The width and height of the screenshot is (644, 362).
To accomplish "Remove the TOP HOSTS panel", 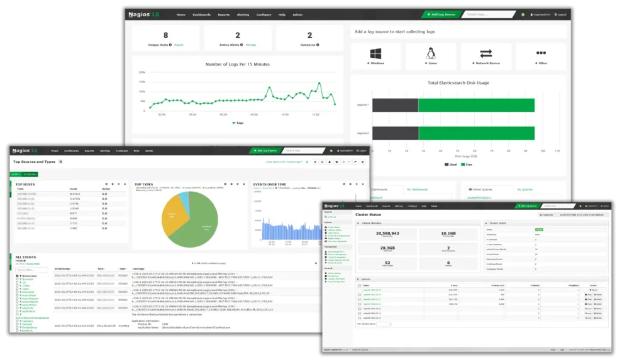I will [x=125, y=184].
